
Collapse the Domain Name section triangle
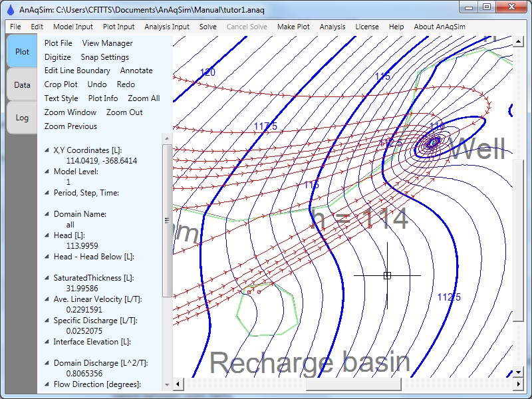[46, 214]
